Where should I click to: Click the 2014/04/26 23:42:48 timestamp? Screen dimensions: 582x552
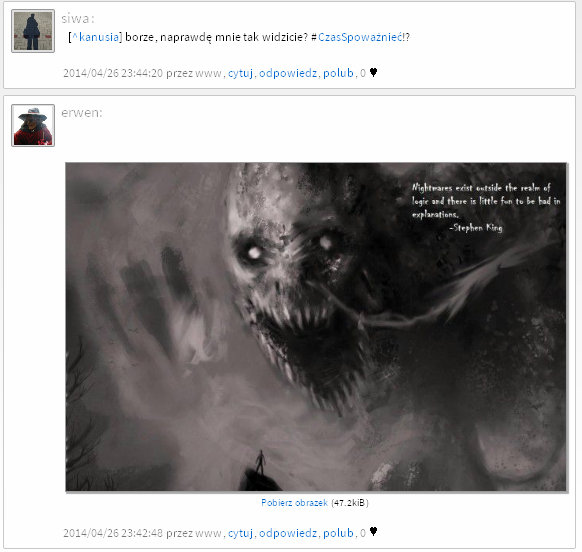click(113, 533)
